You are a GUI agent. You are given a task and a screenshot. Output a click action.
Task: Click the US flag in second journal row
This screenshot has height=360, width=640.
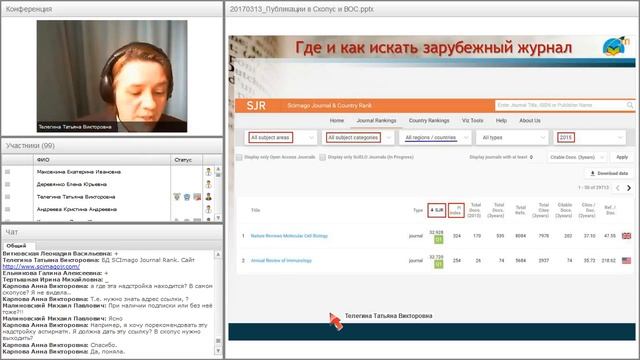(626, 260)
